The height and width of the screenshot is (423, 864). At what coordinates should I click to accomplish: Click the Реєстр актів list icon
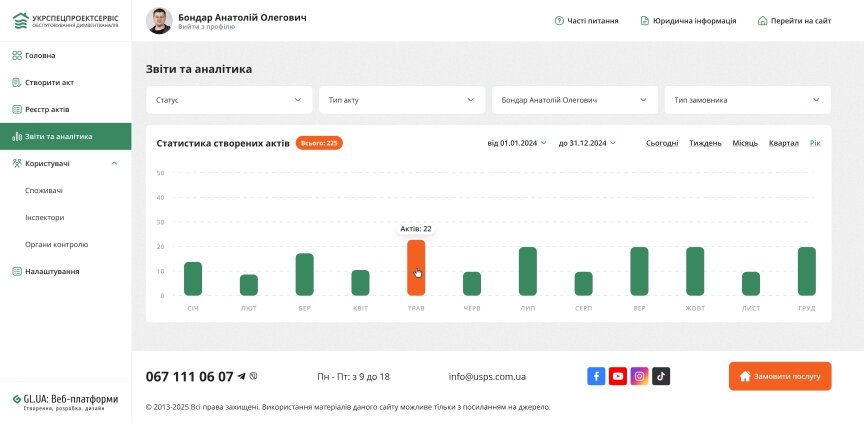17,110
